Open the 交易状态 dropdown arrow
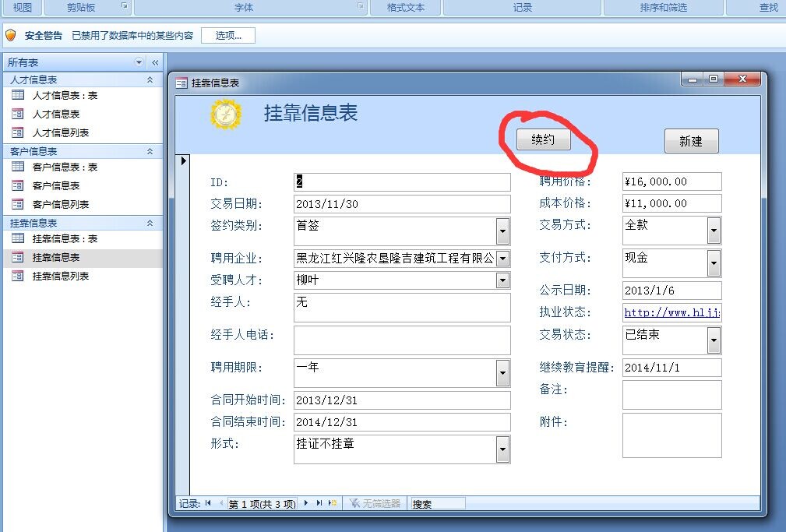Viewport: 786px width, 532px height. click(714, 340)
